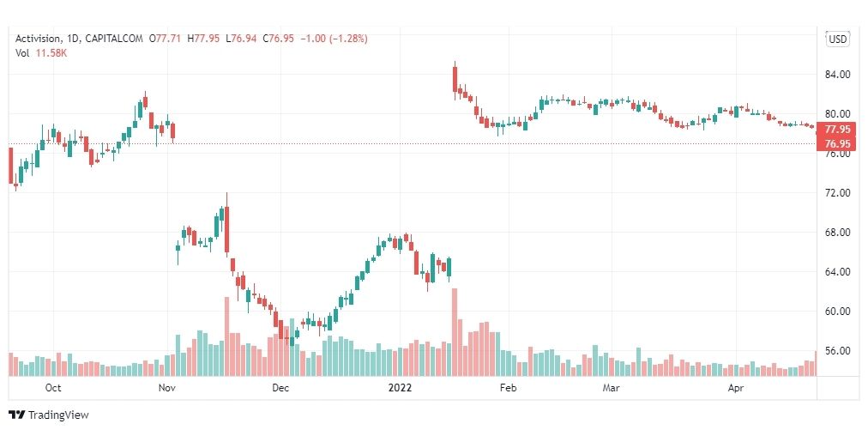Click the USD currency button

coord(836,39)
